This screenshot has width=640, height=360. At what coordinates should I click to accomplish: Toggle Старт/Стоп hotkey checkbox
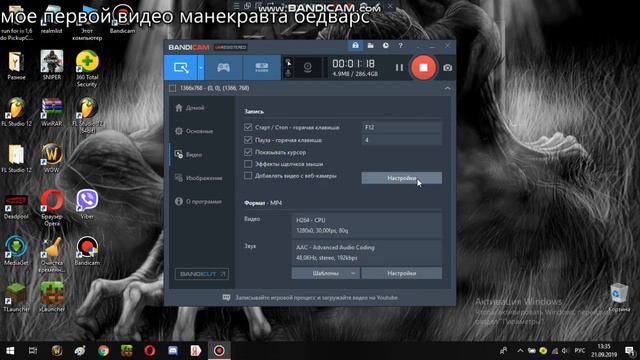pos(248,127)
